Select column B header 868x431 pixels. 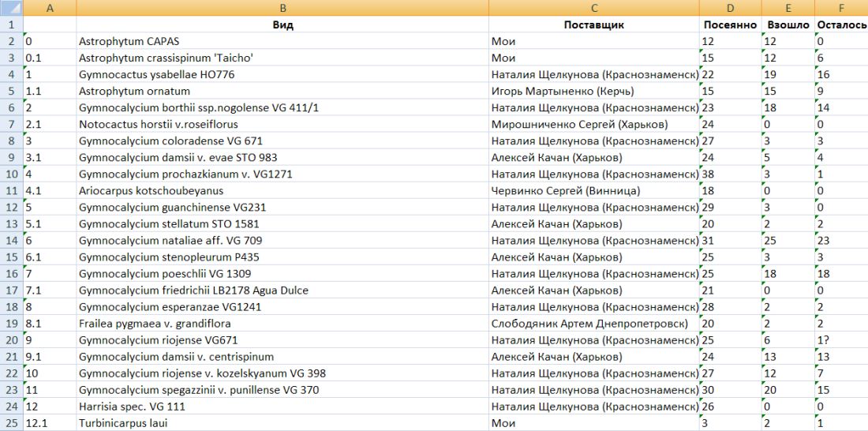click(282, 8)
